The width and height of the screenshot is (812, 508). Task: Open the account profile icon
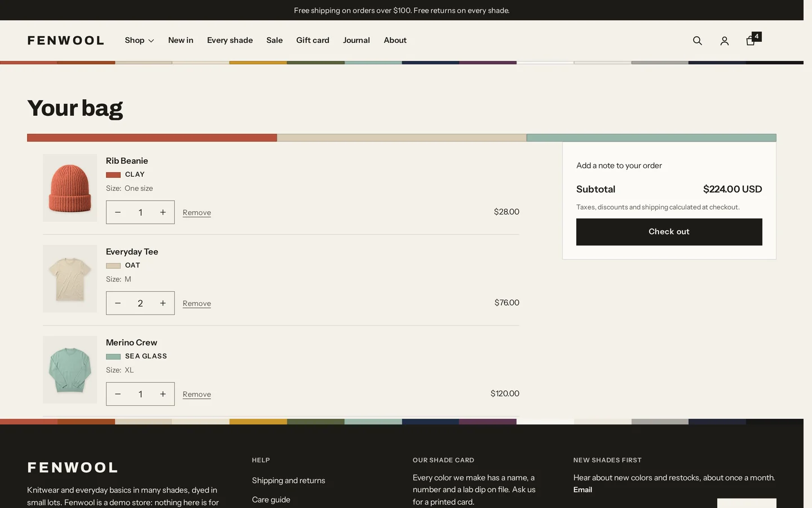coord(725,41)
